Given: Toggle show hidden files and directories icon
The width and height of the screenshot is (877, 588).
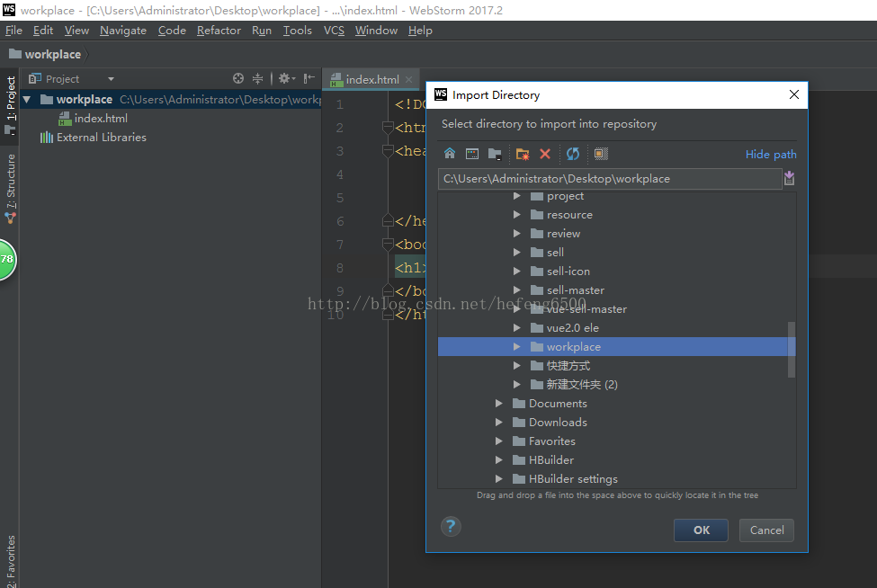Looking at the screenshot, I should (x=601, y=154).
